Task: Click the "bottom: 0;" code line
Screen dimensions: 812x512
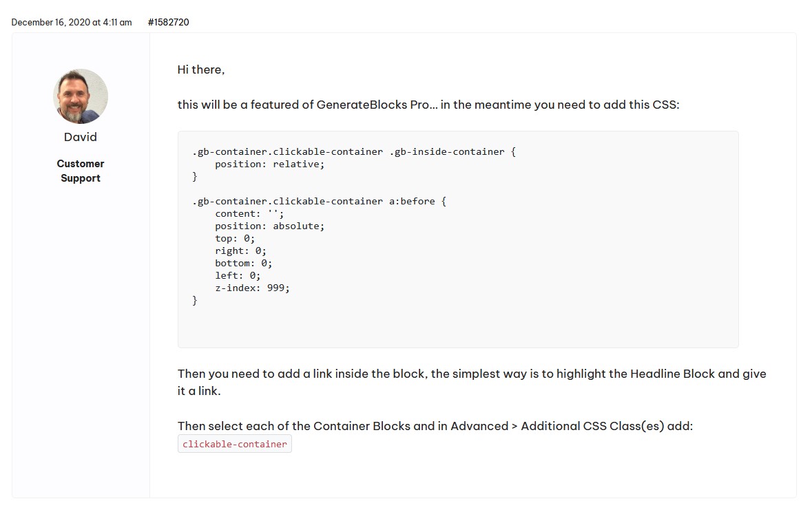Action: tap(243, 263)
